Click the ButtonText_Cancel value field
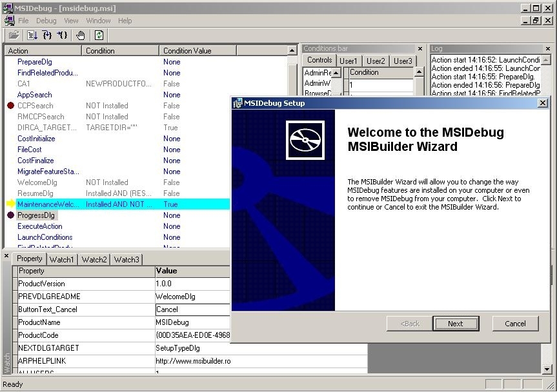The height and width of the screenshot is (392, 557). click(x=192, y=309)
